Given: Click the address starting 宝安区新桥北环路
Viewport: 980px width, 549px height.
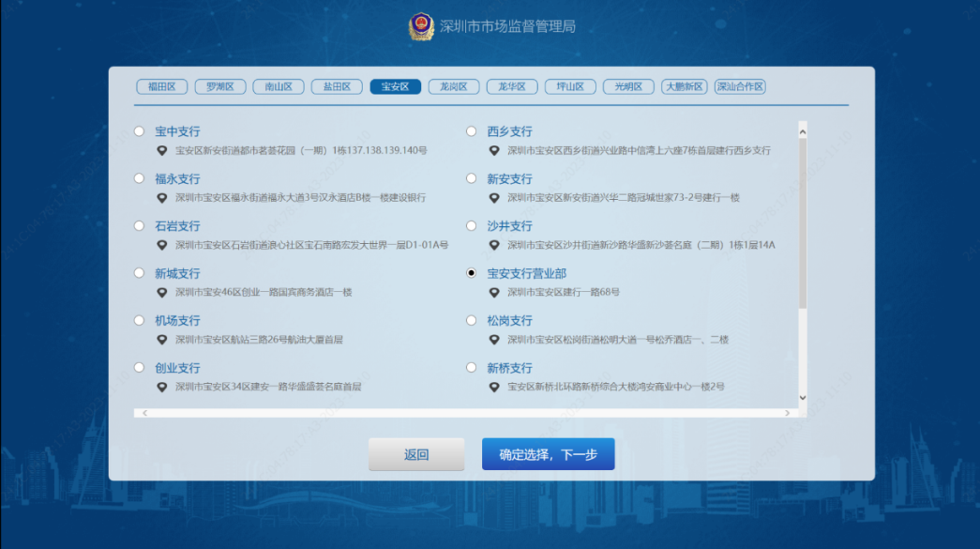Looking at the screenshot, I should 615,387.
